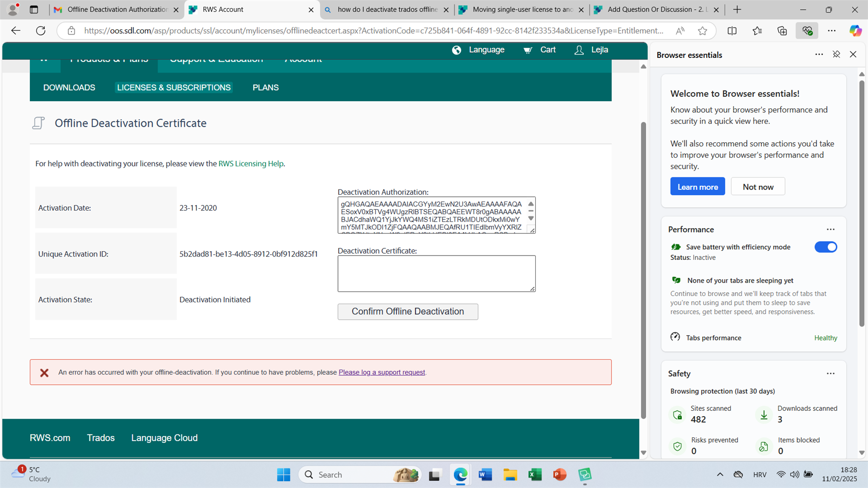Click the page vertical scrollbar thumb
This screenshot has height=488, width=868.
(643, 270)
